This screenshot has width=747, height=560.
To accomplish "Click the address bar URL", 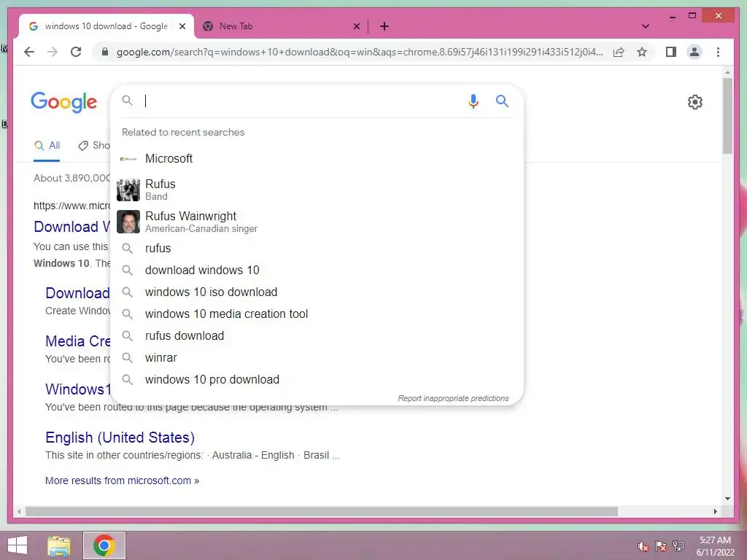I will pos(360,52).
